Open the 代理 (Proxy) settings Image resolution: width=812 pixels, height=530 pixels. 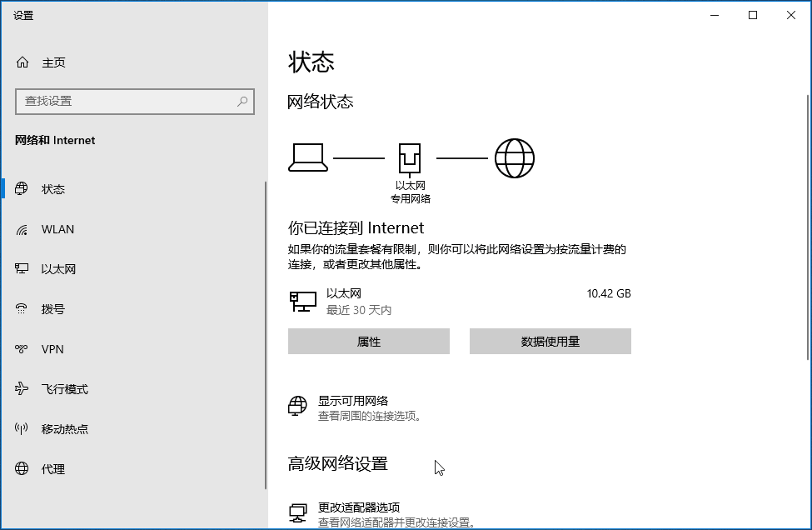52,469
